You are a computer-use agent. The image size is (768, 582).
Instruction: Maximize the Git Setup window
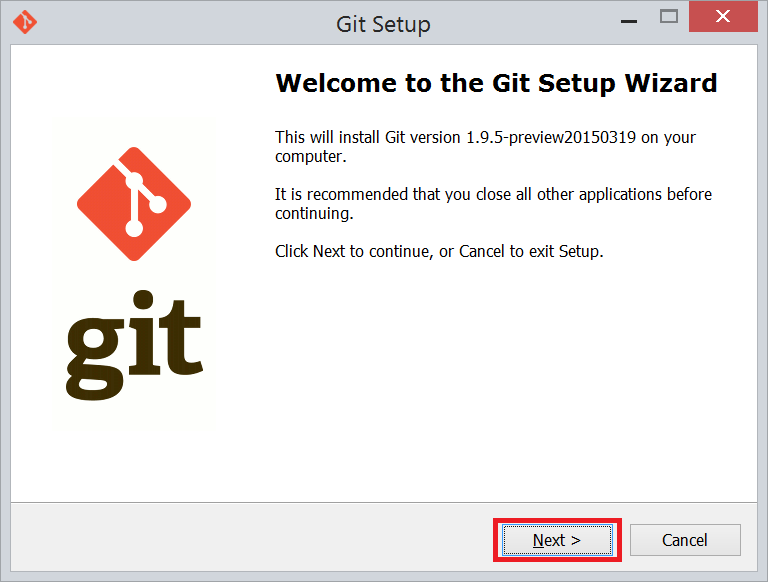[x=669, y=17]
